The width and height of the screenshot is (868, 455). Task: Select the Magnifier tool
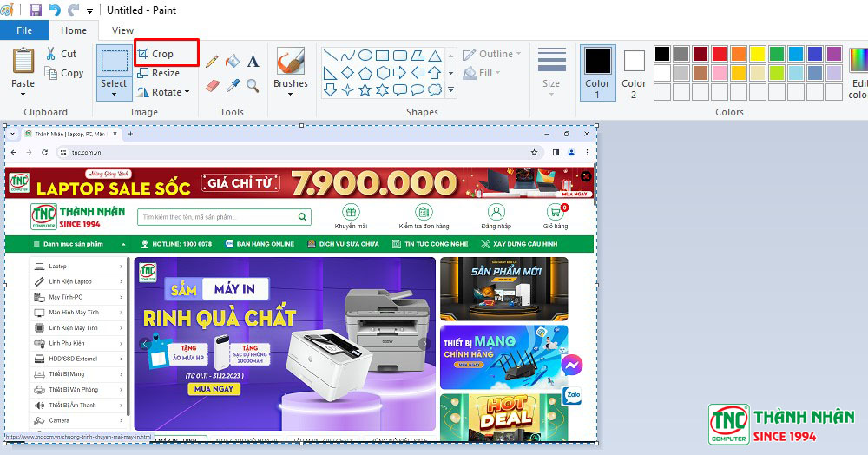click(x=253, y=86)
